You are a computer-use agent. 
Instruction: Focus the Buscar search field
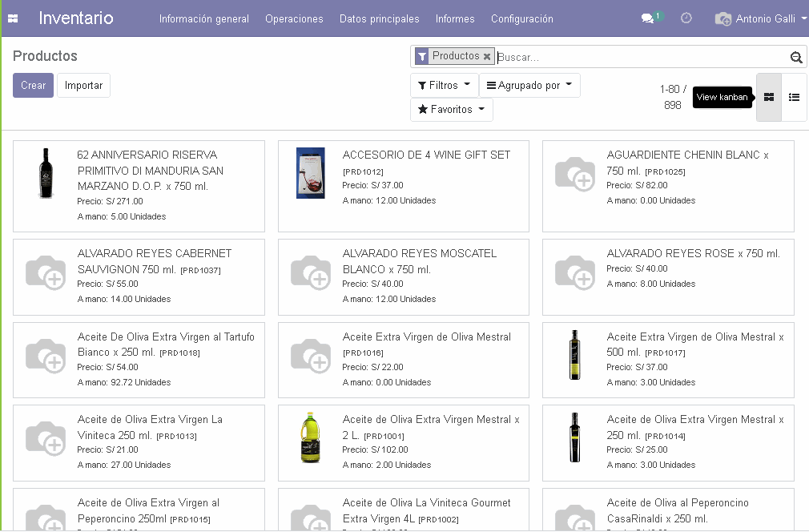pyautogui.click(x=641, y=57)
